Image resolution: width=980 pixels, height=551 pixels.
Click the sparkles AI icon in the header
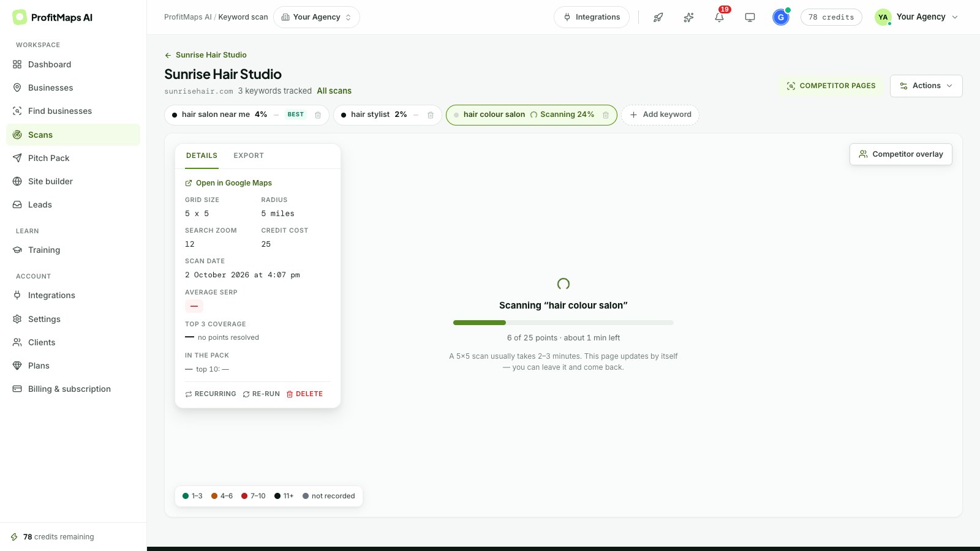tap(689, 17)
